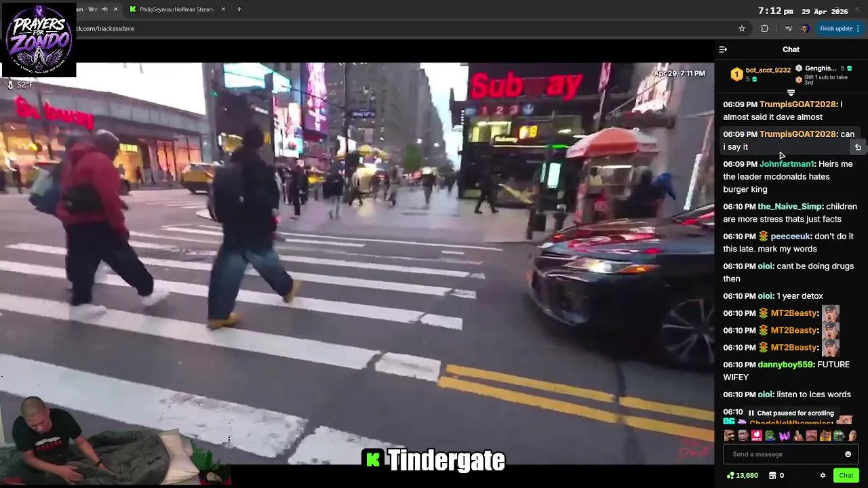Open chat settings gear icon
The height and width of the screenshot is (488, 868).
coord(823,476)
